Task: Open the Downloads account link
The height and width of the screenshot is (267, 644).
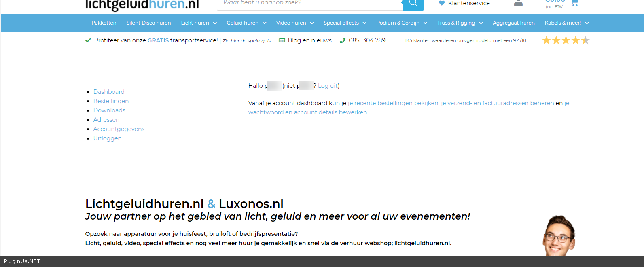Action: [x=109, y=110]
